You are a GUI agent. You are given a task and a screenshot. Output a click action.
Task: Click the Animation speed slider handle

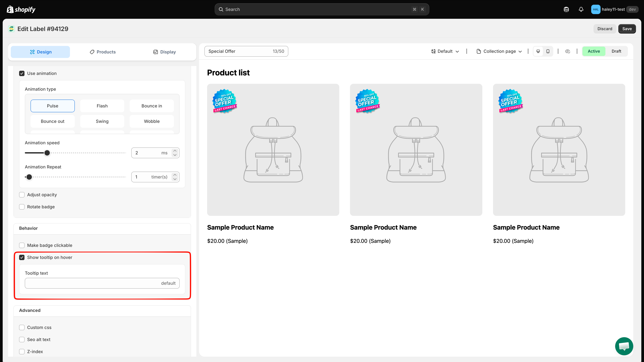(x=47, y=153)
